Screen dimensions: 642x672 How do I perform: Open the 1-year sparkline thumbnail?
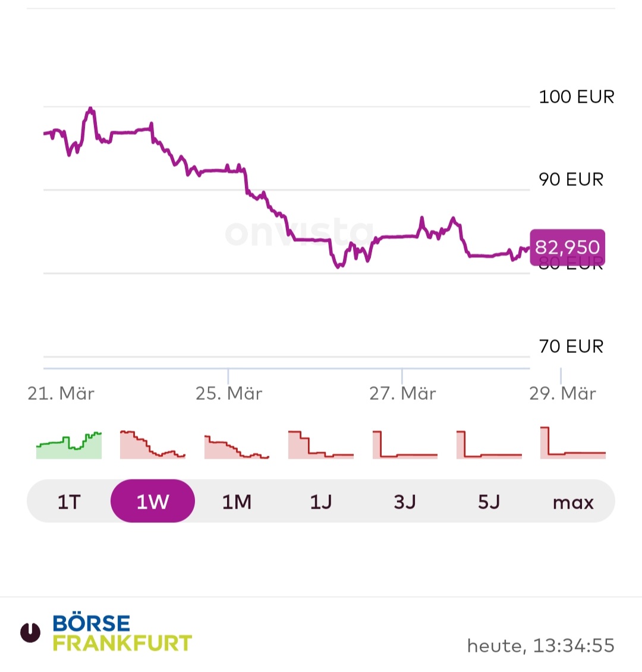pyautogui.click(x=321, y=445)
